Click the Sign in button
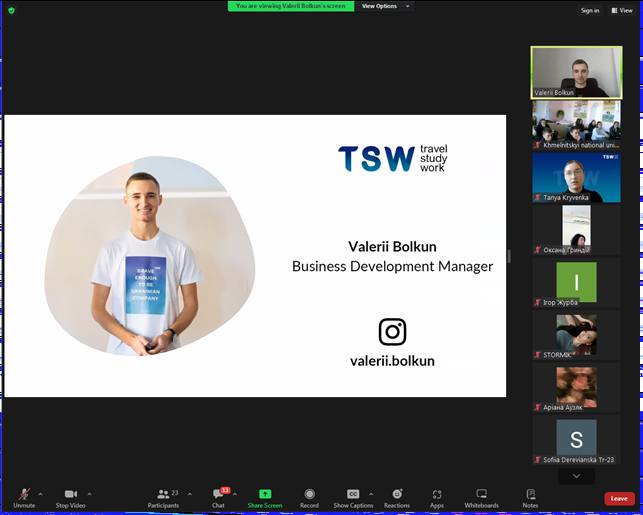Screen dimensions: 643x515 click(590, 10)
